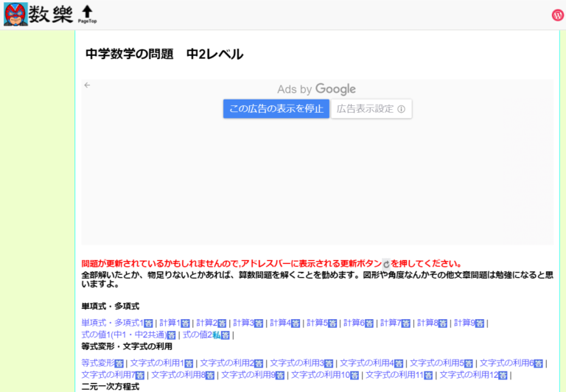Open the 答 answer icon for 等式変形
The width and height of the screenshot is (566, 392).
tap(119, 363)
